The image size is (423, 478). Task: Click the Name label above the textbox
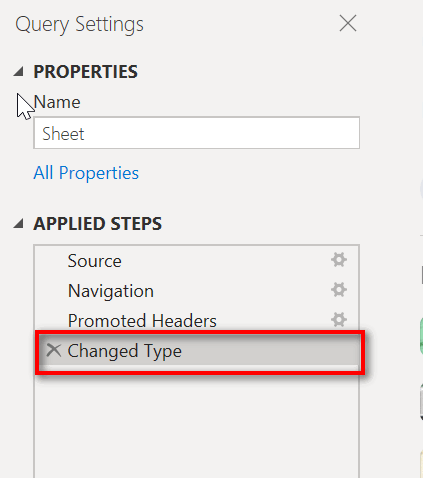click(57, 102)
